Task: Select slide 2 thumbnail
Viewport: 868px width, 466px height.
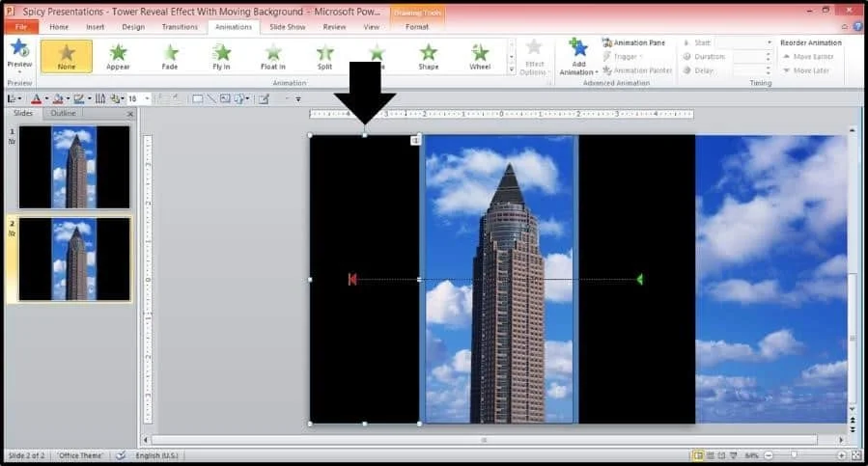Action: pyautogui.click(x=74, y=259)
